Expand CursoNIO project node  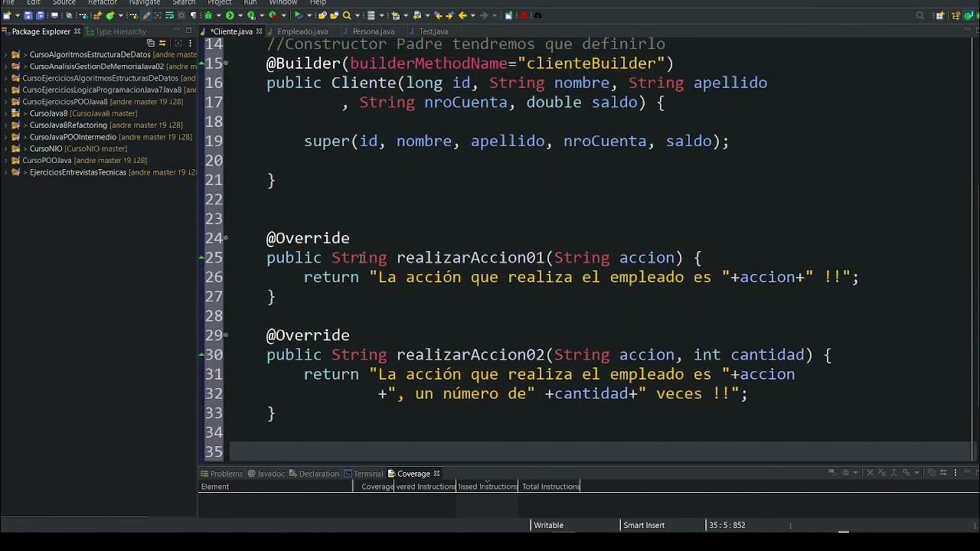click(5, 148)
